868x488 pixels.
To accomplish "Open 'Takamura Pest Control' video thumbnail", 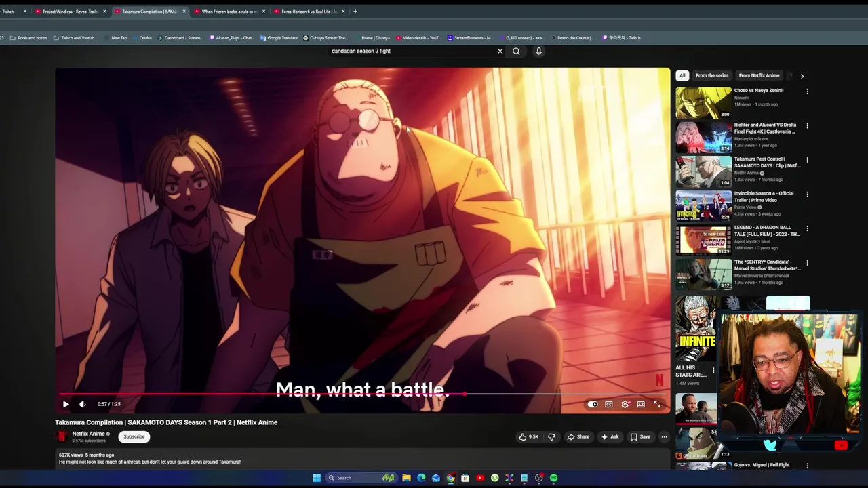I will coord(703,171).
